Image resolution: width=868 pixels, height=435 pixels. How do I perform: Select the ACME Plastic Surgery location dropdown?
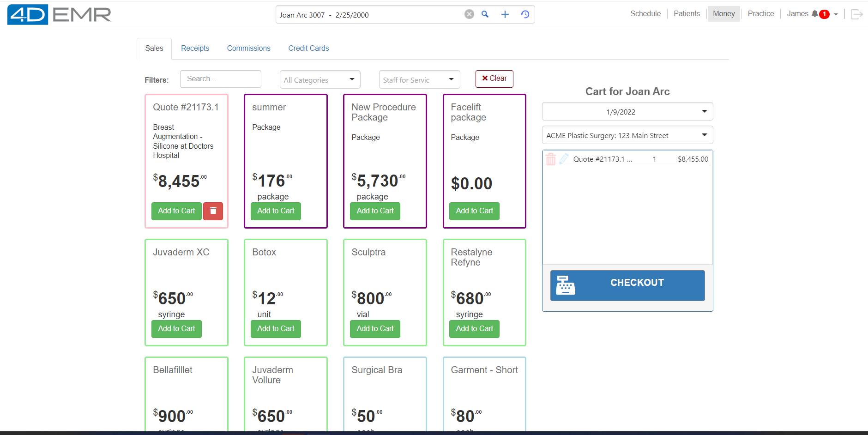(627, 135)
